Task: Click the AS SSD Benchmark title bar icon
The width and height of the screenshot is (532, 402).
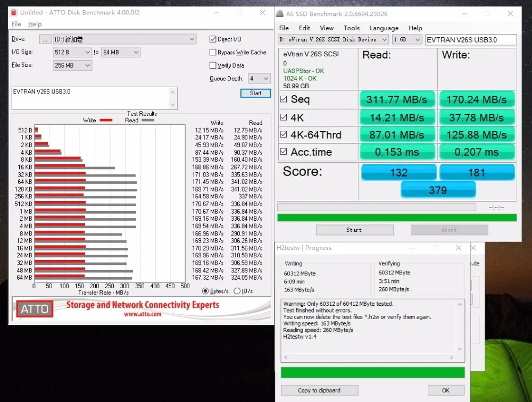Action: pyautogui.click(x=280, y=14)
